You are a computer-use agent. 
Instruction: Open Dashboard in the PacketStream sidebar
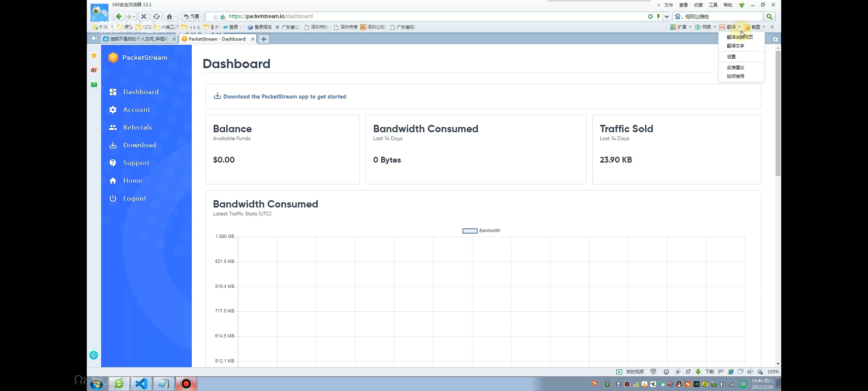click(134, 92)
